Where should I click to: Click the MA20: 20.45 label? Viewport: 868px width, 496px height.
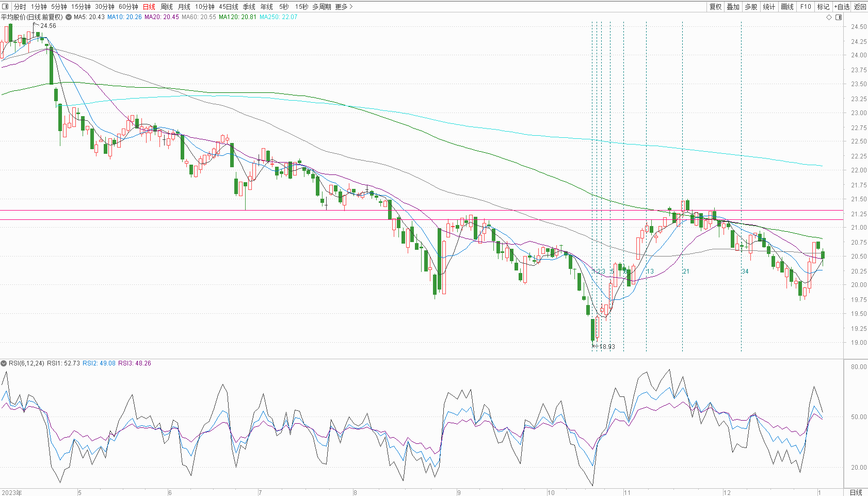(162, 17)
